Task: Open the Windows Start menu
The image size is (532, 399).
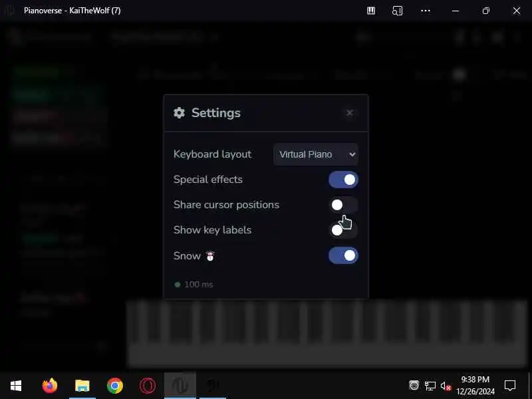Action: click(x=16, y=386)
